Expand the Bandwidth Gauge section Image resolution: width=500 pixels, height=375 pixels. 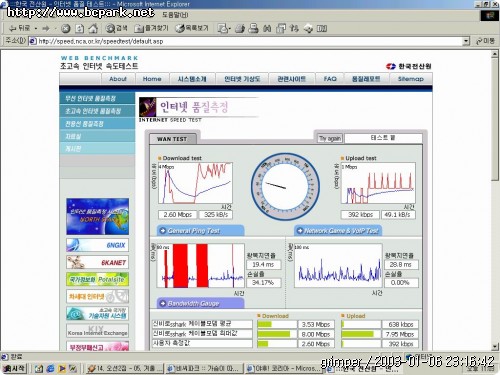tap(200, 303)
